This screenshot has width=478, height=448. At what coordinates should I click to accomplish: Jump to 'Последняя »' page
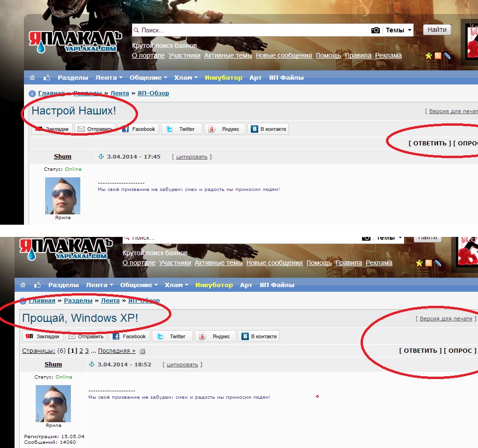tap(117, 351)
